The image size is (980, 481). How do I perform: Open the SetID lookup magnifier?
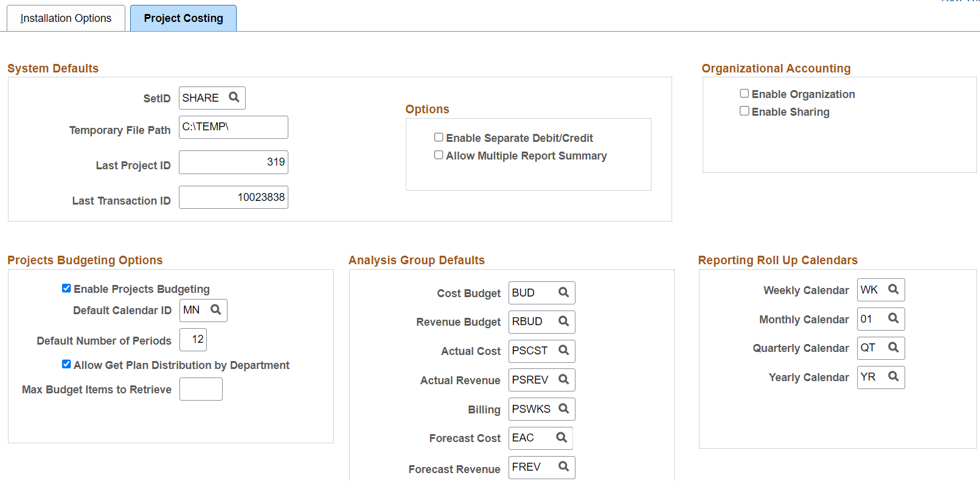[234, 97]
